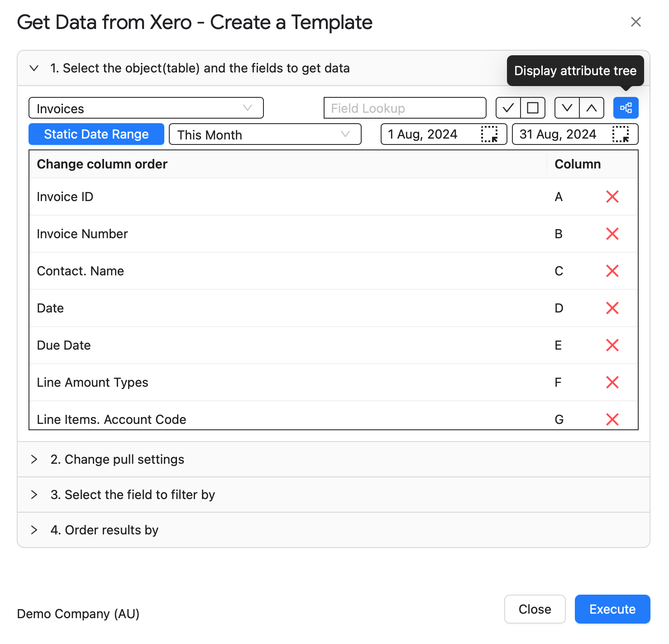669x644 pixels.
Task: Expand 4. Order results by section
Action: (334, 530)
